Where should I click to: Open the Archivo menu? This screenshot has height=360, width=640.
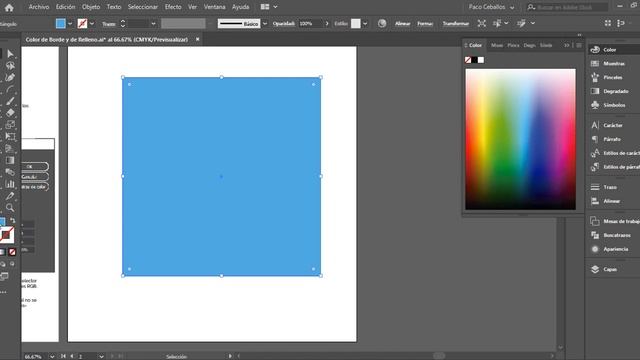[x=39, y=7]
